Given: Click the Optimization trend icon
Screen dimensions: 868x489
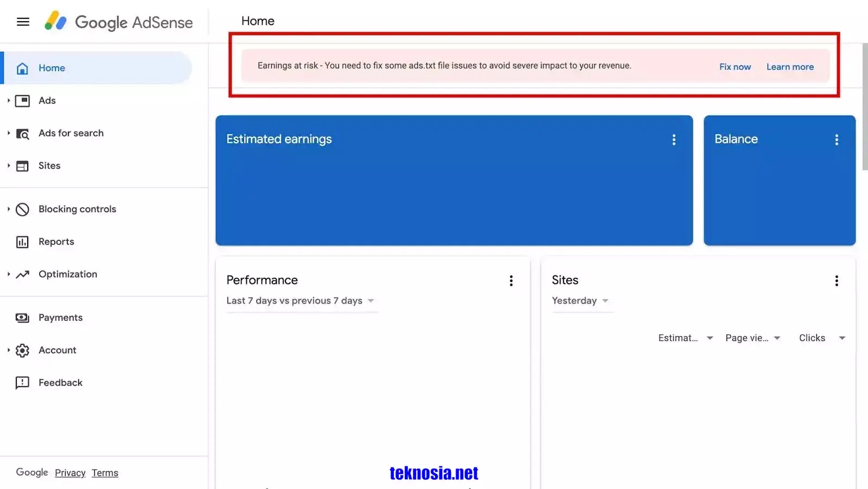Looking at the screenshot, I should (x=22, y=274).
